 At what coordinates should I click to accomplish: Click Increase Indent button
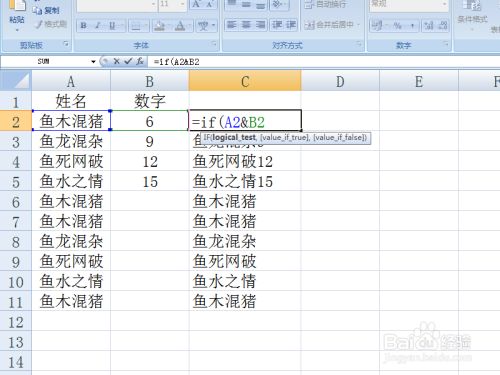point(291,24)
